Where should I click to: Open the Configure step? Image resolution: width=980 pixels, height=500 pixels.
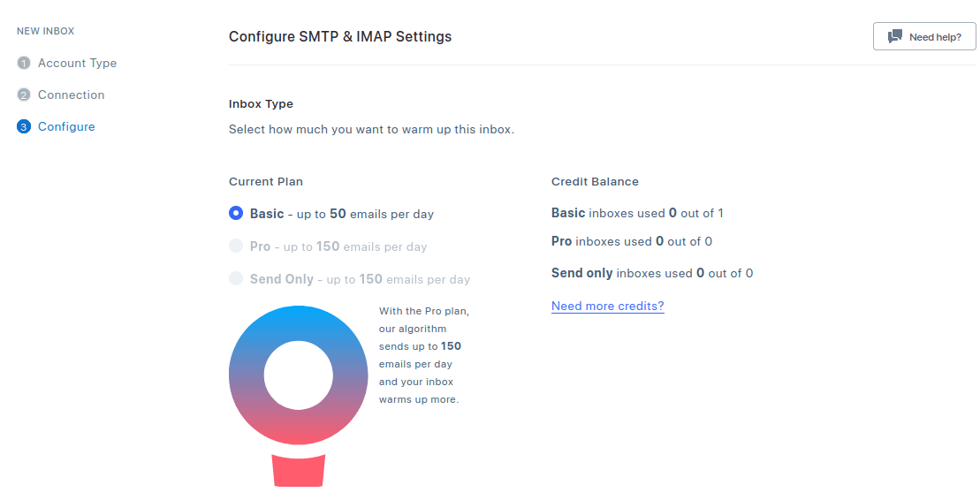[x=66, y=127]
